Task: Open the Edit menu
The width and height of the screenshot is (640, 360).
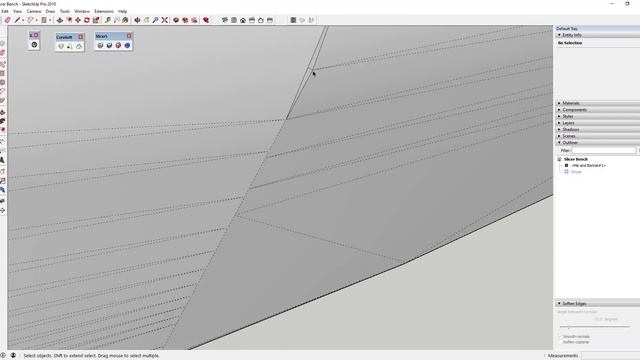Action: click(5, 11)
